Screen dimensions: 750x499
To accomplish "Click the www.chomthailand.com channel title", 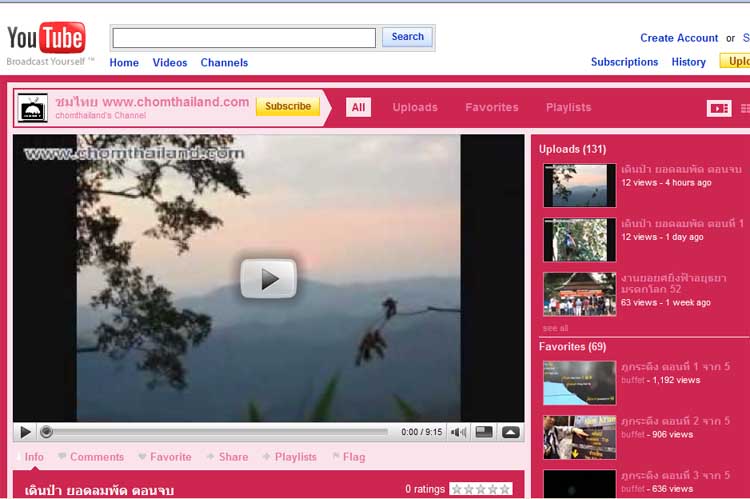I will coord(152,102).
